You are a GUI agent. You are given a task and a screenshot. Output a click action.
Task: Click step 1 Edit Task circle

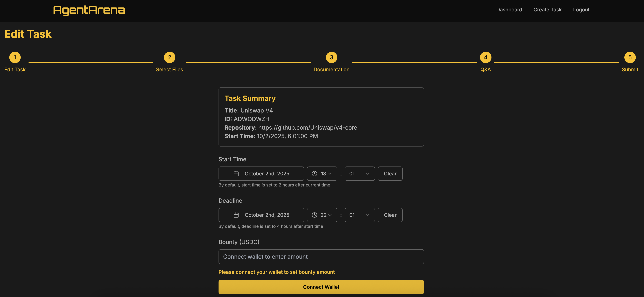coord(15,57)
